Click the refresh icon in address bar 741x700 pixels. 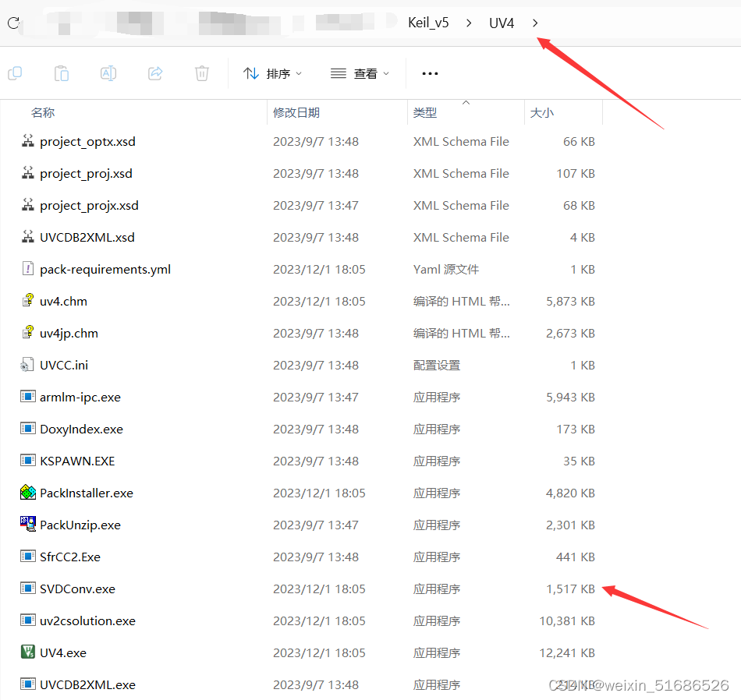[x=13, y=23]
